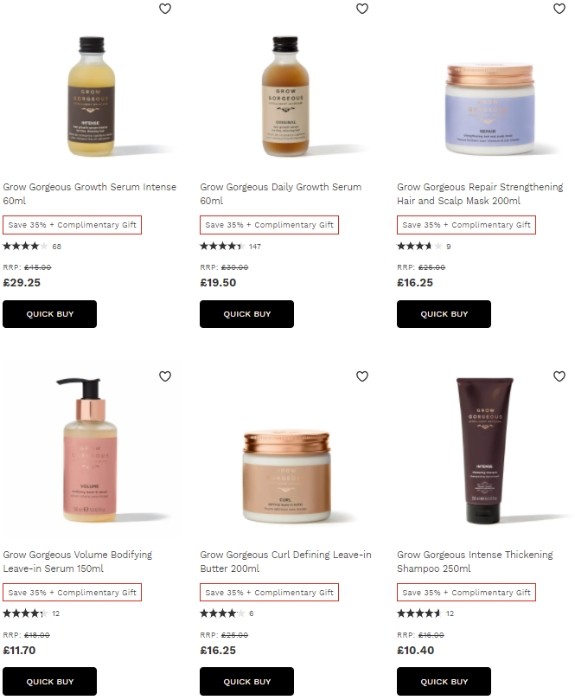Open Grow Gorgeous Growth Serum Intense title
Viewport: 575px width, 700px height.
tap(89, 194)
